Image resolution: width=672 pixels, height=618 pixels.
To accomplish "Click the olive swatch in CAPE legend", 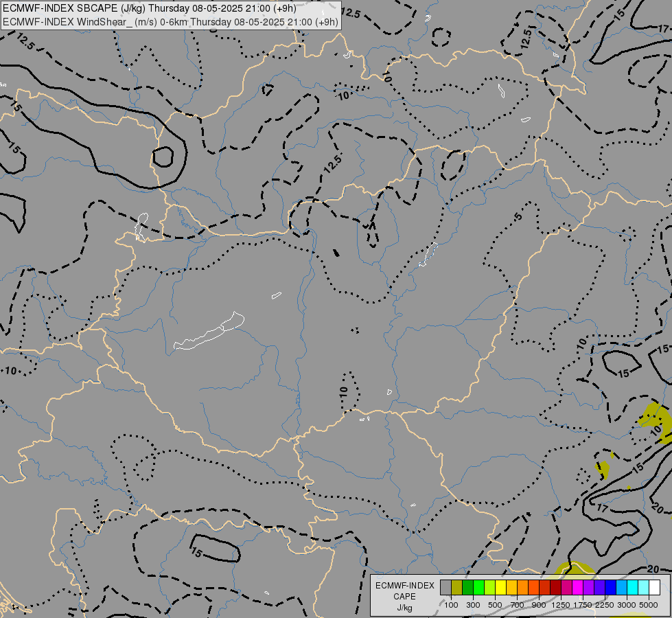I will [457, 588].
